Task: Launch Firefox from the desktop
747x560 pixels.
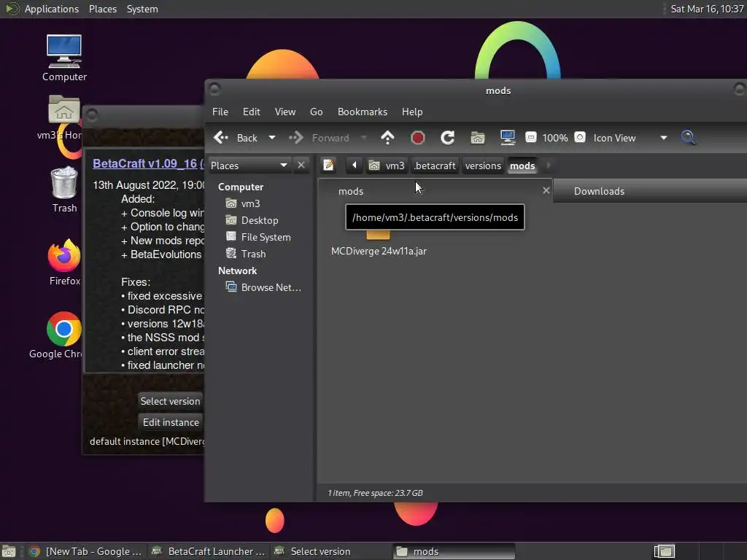Action: coord(64,262)
